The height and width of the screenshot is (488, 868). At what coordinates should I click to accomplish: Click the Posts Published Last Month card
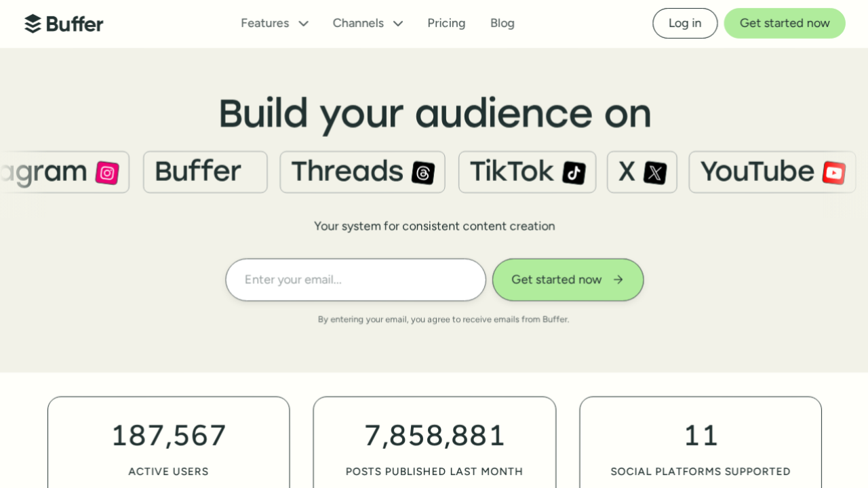[x=435, y=442]
